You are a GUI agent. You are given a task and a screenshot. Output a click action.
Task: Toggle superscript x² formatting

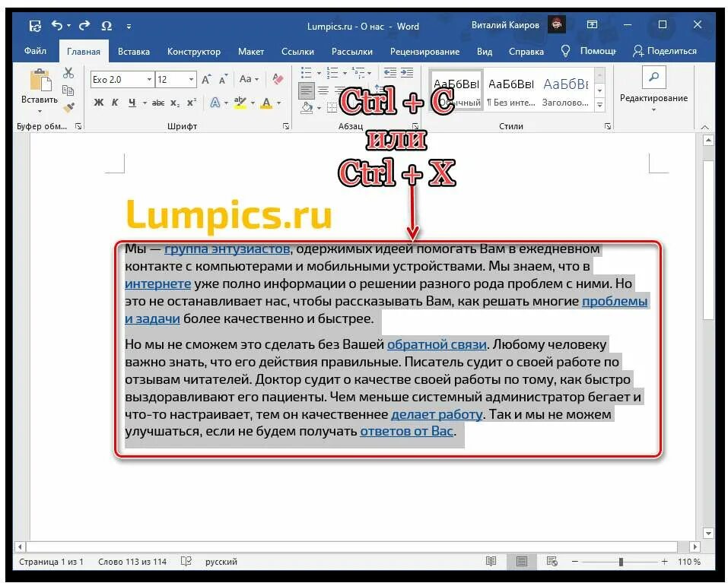[x=191, y=103]
